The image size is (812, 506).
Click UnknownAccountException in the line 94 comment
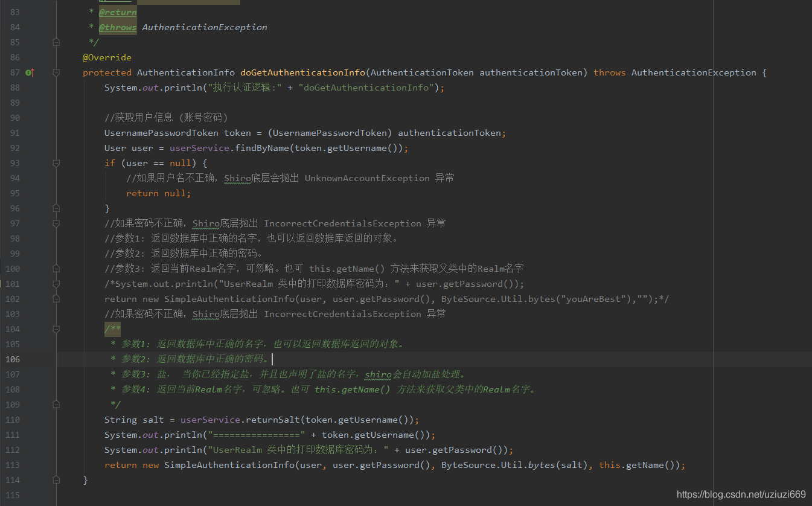point(367,178)
